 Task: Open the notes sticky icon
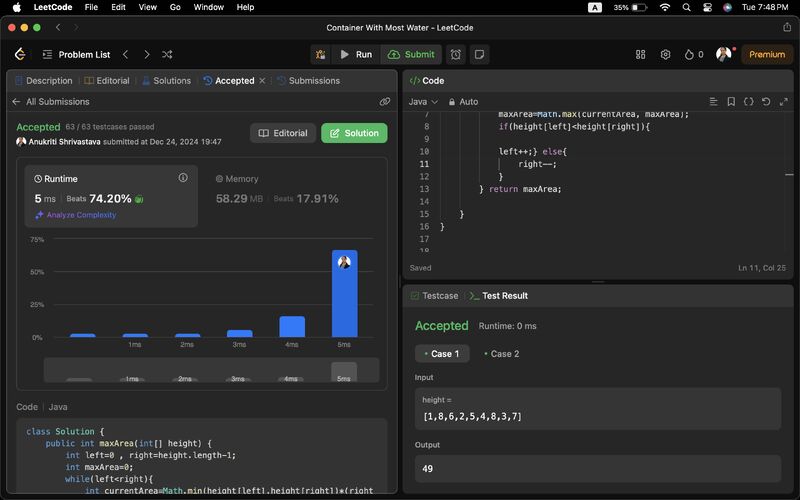pyautogui.click(x=479, y=54)
